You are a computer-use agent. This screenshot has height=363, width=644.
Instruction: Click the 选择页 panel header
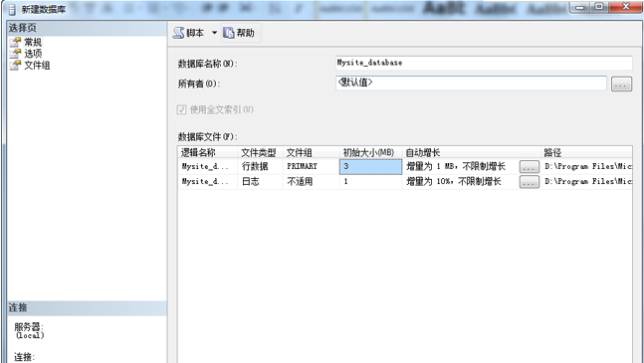[x=87, y=28]
